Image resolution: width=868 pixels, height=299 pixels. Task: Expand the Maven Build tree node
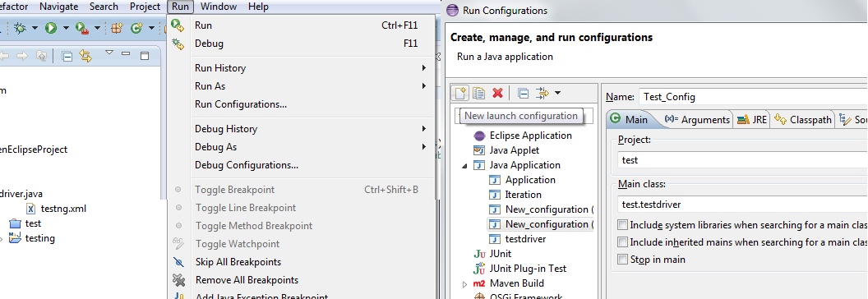coord(464,284)
